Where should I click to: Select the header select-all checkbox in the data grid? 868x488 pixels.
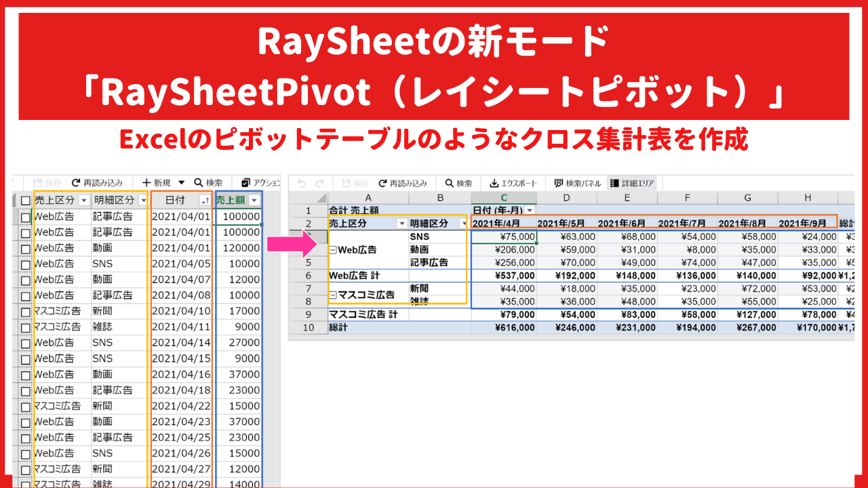[x=26, y=199]
